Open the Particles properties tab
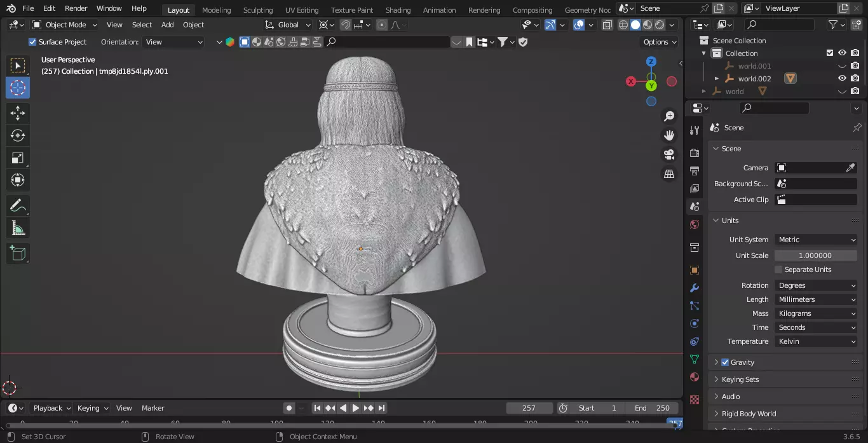 pos(695,306)
